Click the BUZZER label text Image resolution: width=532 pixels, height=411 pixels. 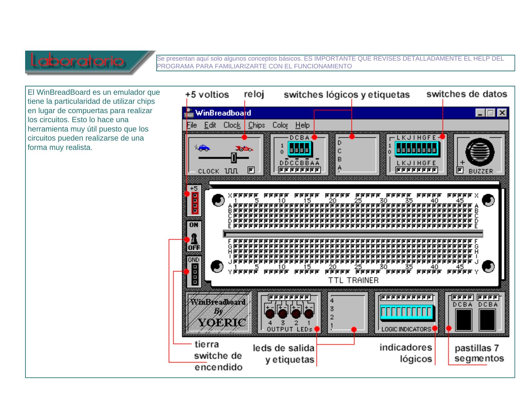click(x=481, y=171)
